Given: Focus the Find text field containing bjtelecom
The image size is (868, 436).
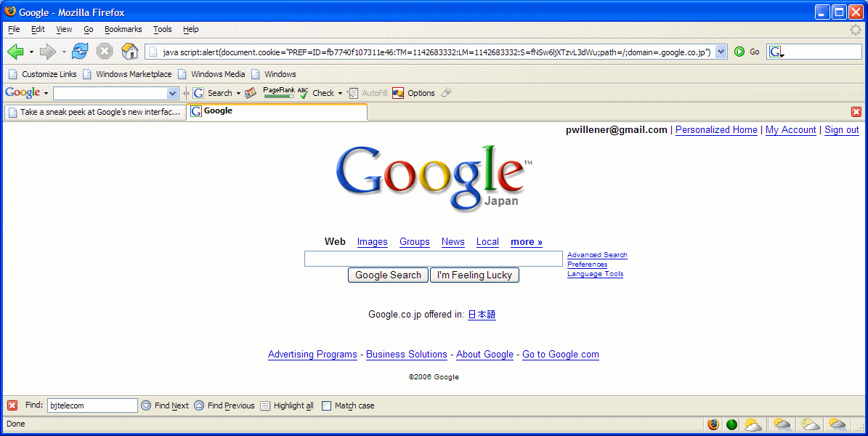Looking at the screenshot, I should click(x=92, y=405).
